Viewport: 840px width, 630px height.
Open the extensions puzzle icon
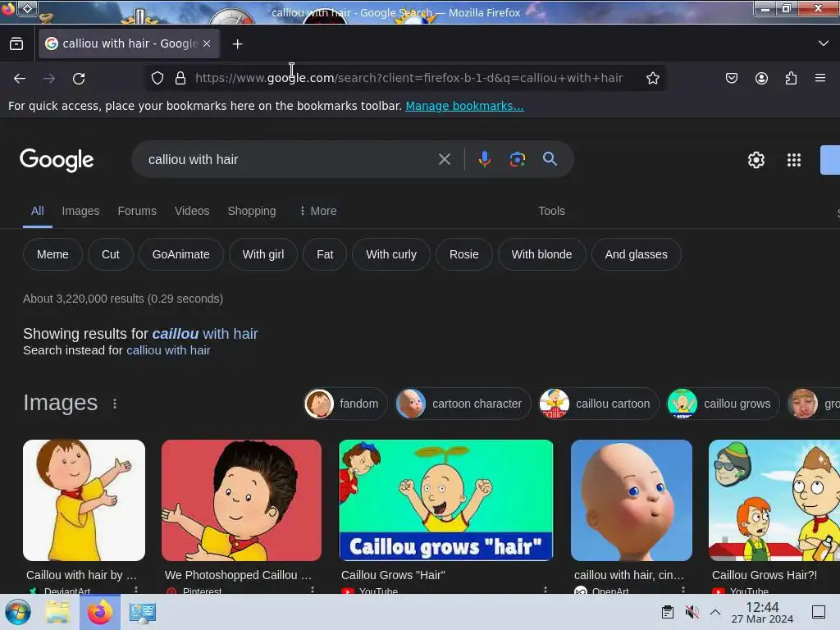tap(791, 78)
